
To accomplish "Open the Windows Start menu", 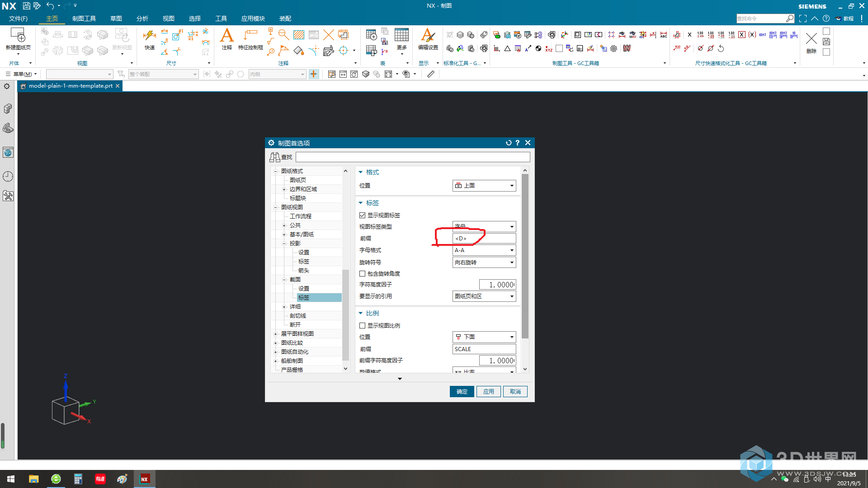I will [11, 479].
